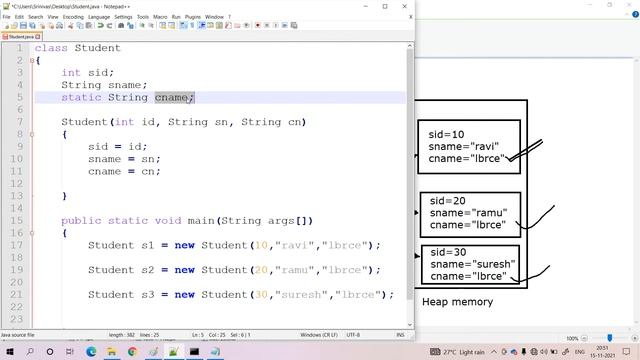Click the Windows (CR LF) status bar entry
Screen dimensions: 640x360
point(319,335)
